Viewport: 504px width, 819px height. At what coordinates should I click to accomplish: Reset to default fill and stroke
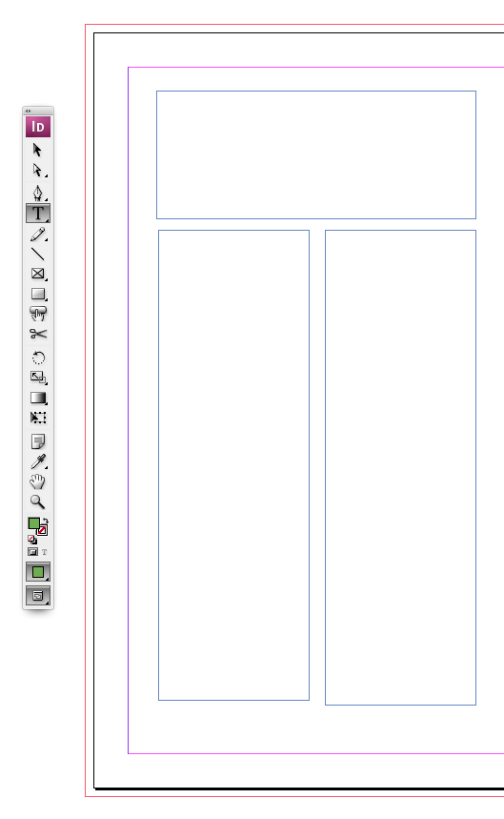(x=31, y=540)
